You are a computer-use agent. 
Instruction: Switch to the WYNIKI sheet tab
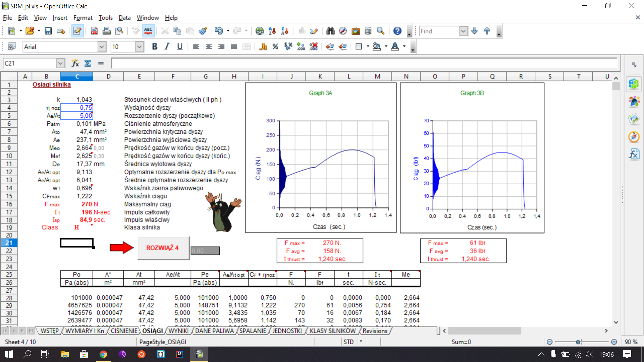[x=178, y=331]
